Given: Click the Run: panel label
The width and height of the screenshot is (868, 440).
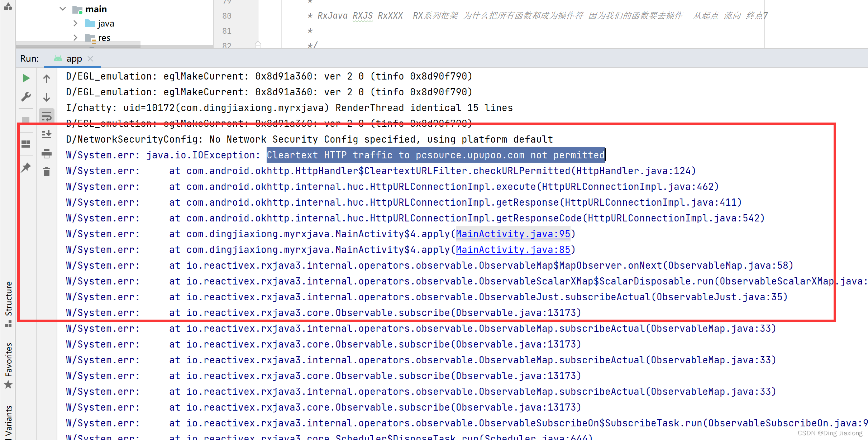Looking at the screenshot, I should tap(29, 58).
